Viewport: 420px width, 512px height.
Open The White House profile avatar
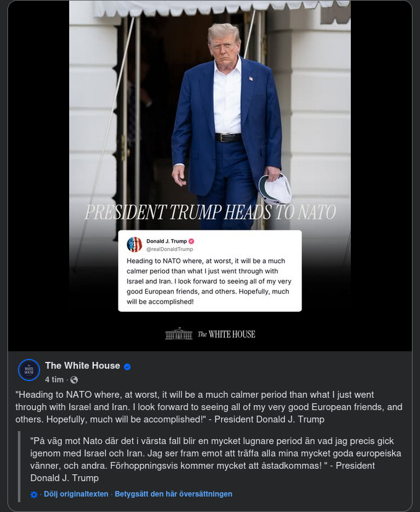click(x=29, y=370)
